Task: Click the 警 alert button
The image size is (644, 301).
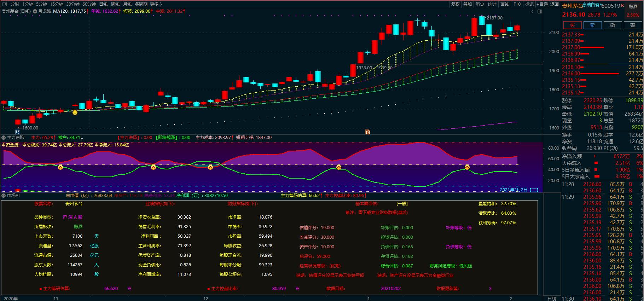Action: (x=633, y=25)
